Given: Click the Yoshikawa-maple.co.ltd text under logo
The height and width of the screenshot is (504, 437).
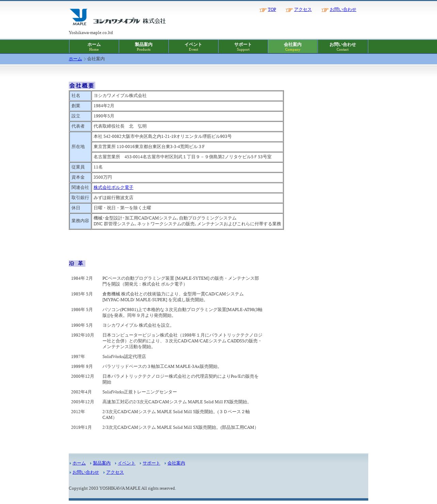Looking at the screenshot, I should pos(91,33).
